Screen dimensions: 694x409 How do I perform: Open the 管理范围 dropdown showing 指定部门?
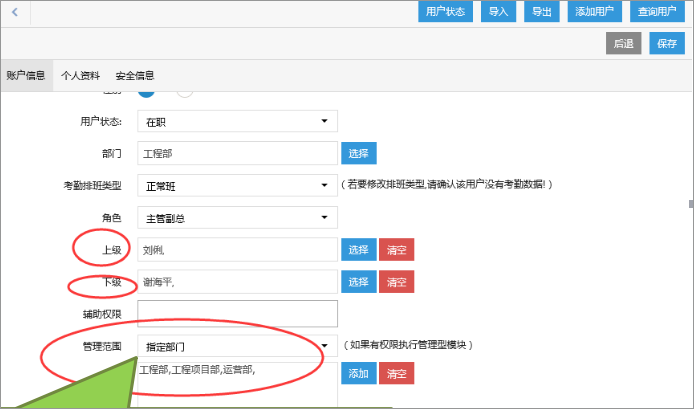tap(236, 347)
